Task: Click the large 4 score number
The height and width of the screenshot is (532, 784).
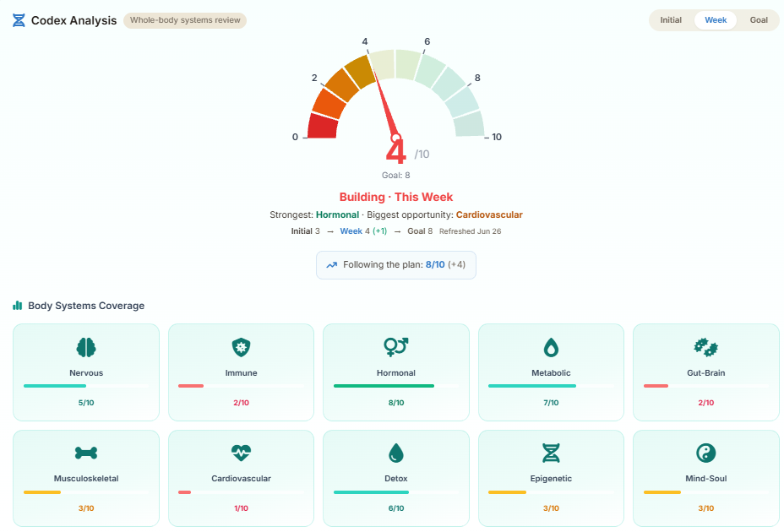Action: click(396, 152)
